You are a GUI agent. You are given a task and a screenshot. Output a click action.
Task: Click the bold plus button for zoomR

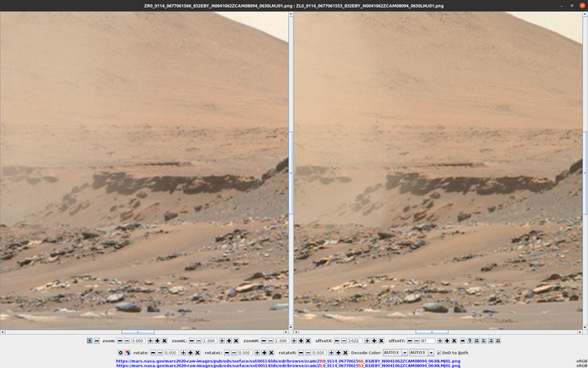[301, 341]
